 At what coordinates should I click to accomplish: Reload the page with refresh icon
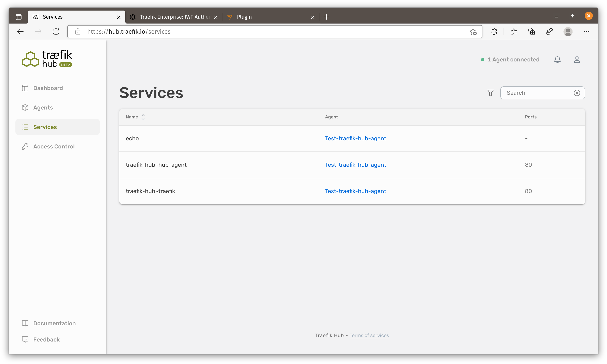[x=56, y=32]
